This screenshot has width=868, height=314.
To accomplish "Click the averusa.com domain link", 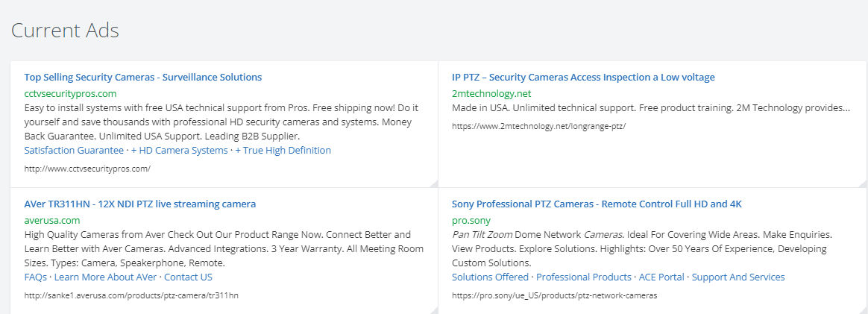I will [x=52, y=221].
